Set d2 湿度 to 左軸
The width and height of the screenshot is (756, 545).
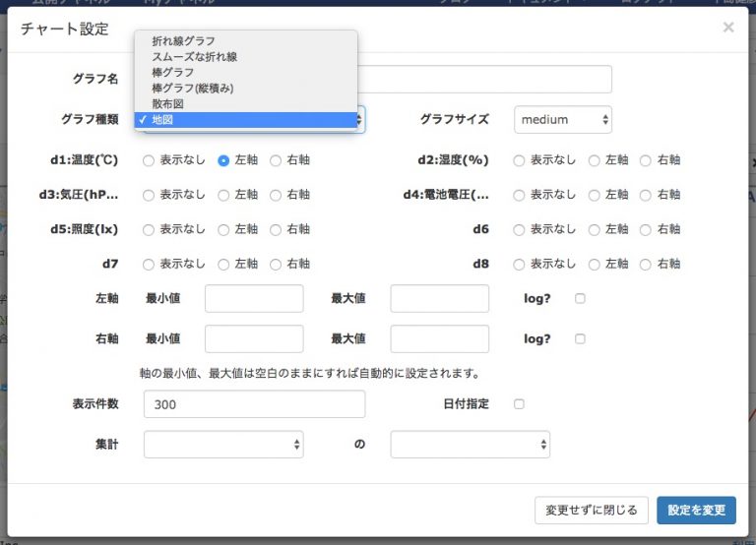click(595, 160)
